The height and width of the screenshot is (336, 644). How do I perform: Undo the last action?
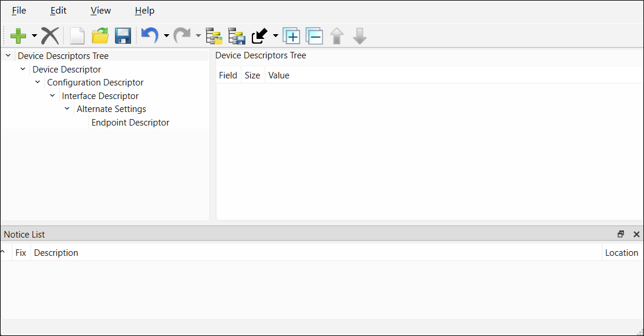coord(150,36)
